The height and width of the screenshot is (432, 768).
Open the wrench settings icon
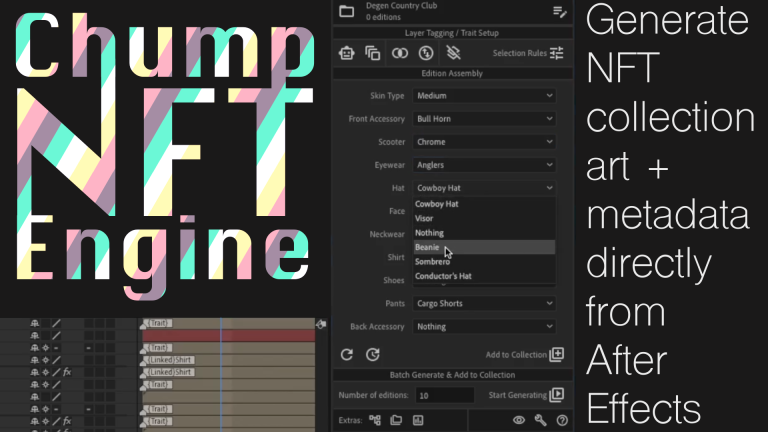541,421
